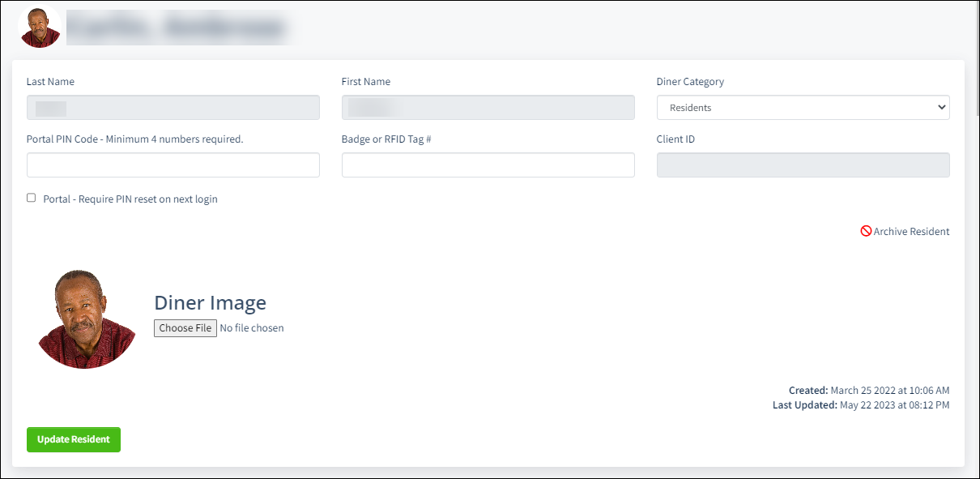Click inside the Last Name field
The image size is (980, 479).
[x=173, y=107]
